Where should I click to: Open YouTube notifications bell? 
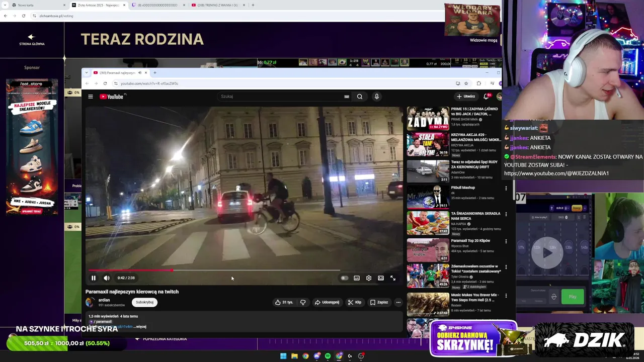pos(487,97)
